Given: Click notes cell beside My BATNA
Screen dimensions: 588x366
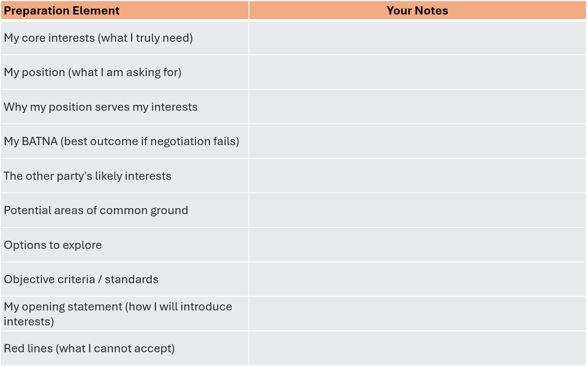Looking at the screenshot, I should [x=417, y=141].
